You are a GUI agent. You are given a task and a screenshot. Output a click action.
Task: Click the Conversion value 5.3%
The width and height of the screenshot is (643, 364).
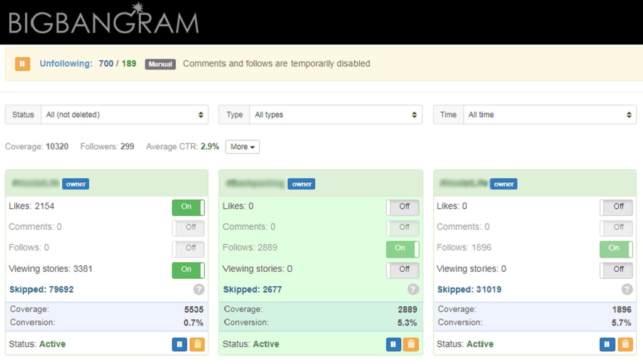407,323
